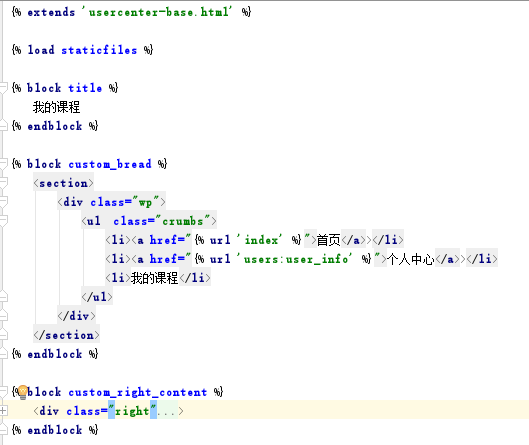Click the class value crumbs
Screen dimensions: 529x445
[x=183, y=221]
